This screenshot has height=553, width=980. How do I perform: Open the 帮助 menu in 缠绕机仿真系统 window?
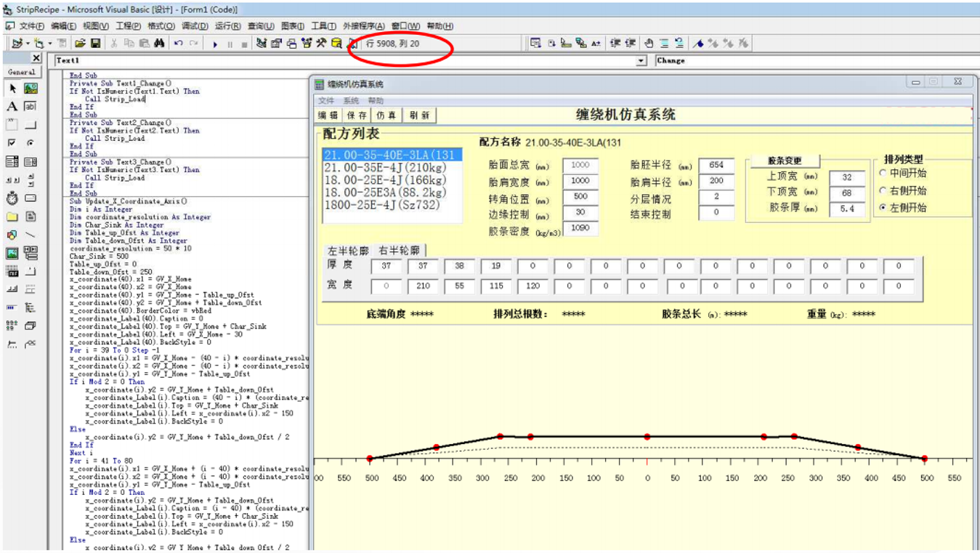click(376, 101)
